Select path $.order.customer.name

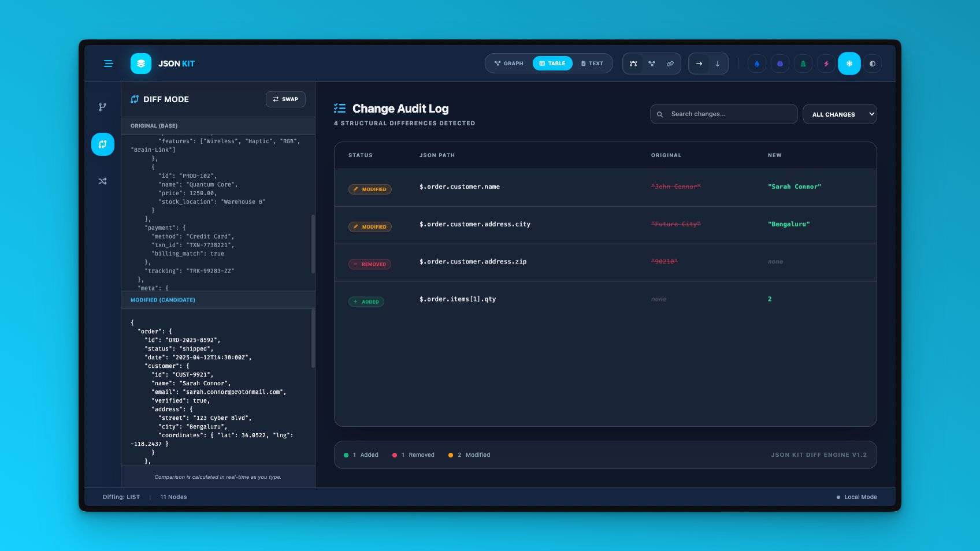click(460, 187)
